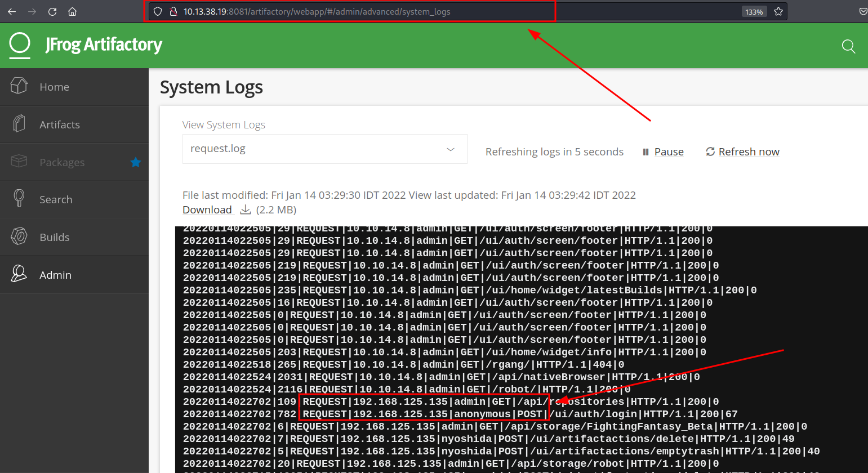Click the browser forward arrow
The height and width of the screenshot is (473, 868).
pyautogui.click(x=32, y=11)
